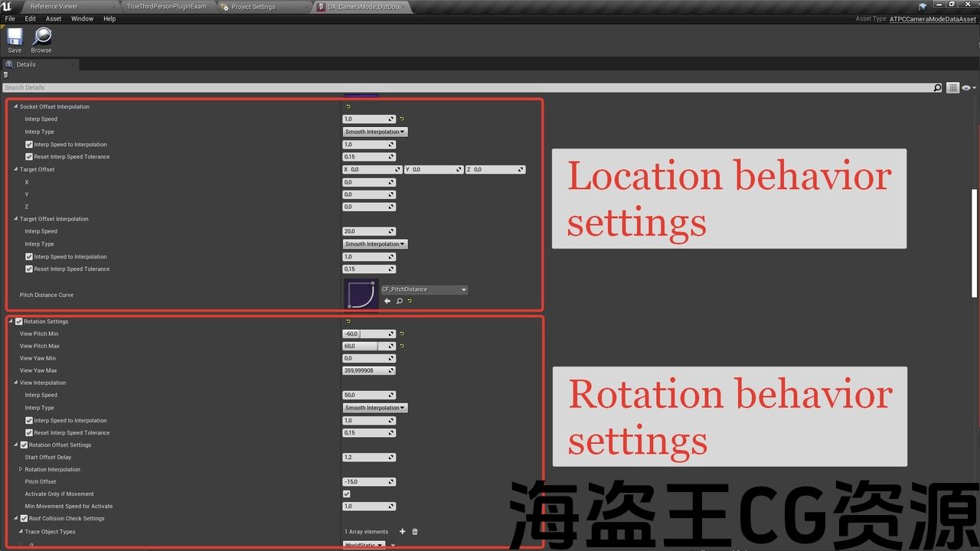Browse to CF_PitchDistance with magnifier icon
This screenshot has height=551, width=980.
[399, 302]
